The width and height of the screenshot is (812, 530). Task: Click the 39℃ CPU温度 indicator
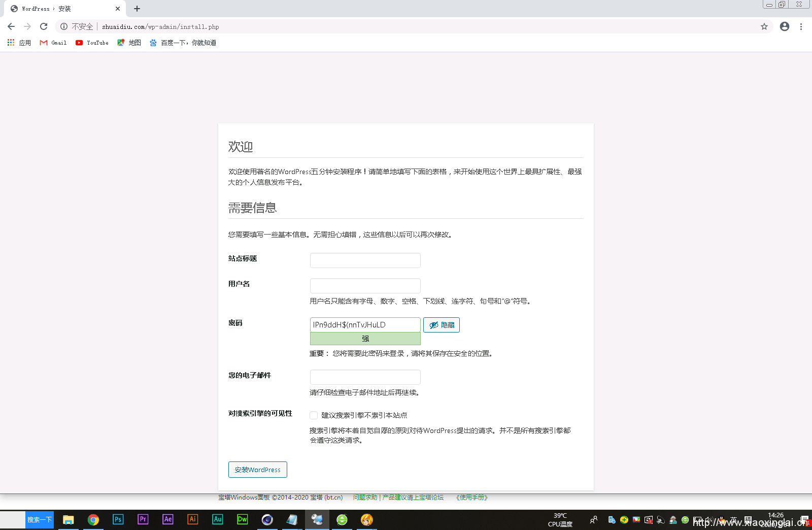pyautogui.click(x=560, y=520)
